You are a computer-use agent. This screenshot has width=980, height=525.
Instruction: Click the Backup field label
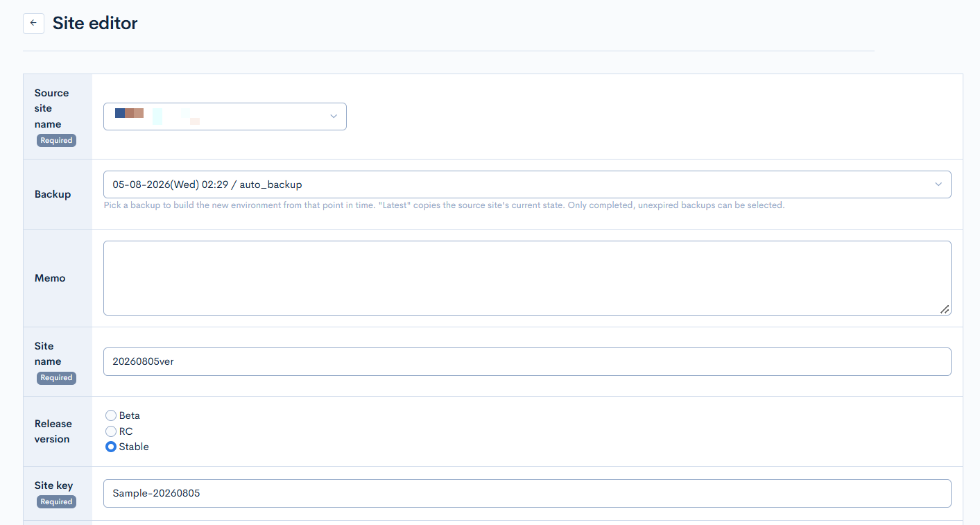53,194
